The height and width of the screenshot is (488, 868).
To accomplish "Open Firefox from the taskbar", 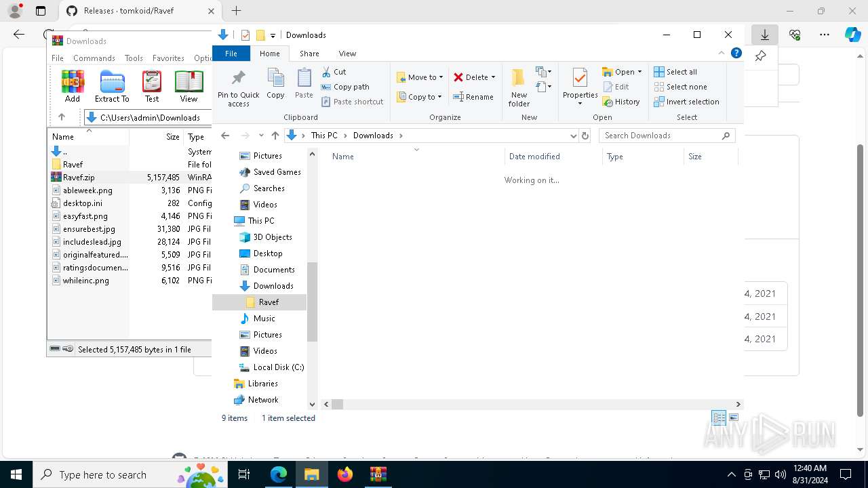I will pos(345,474).
